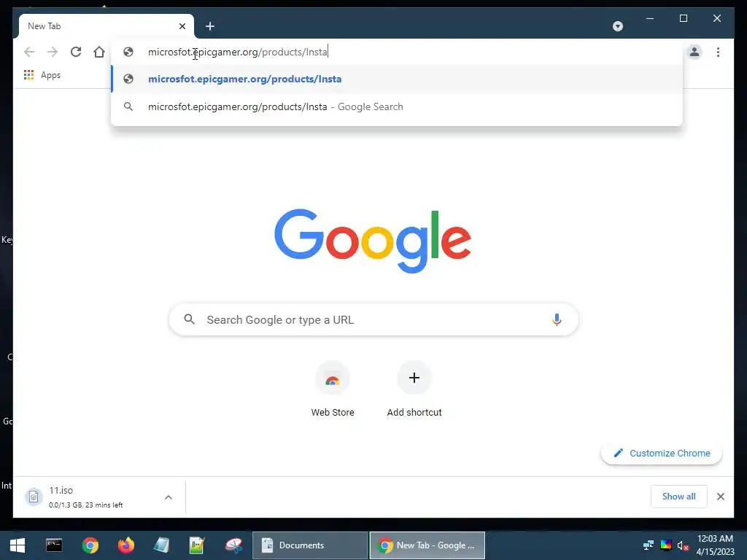Open the command prompt taskbar icon
747x560 pixels.
(54, 545)
